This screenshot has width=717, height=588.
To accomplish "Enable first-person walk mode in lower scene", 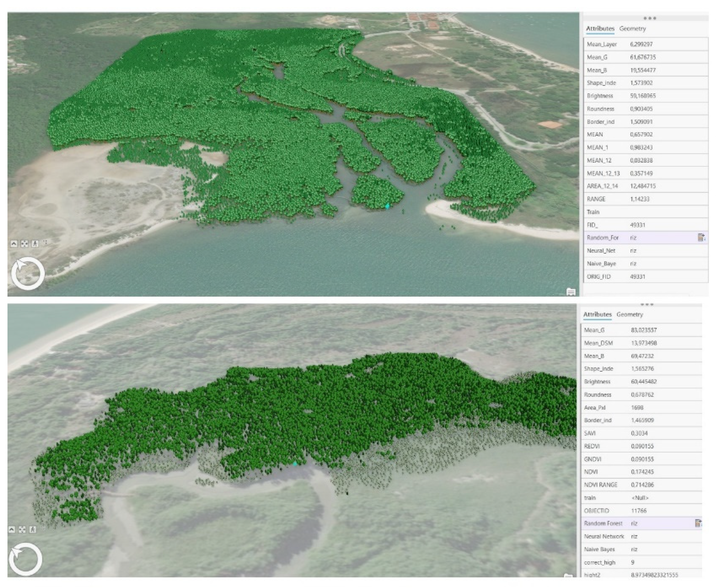I will pyautogui.click(x=32, y=529).
